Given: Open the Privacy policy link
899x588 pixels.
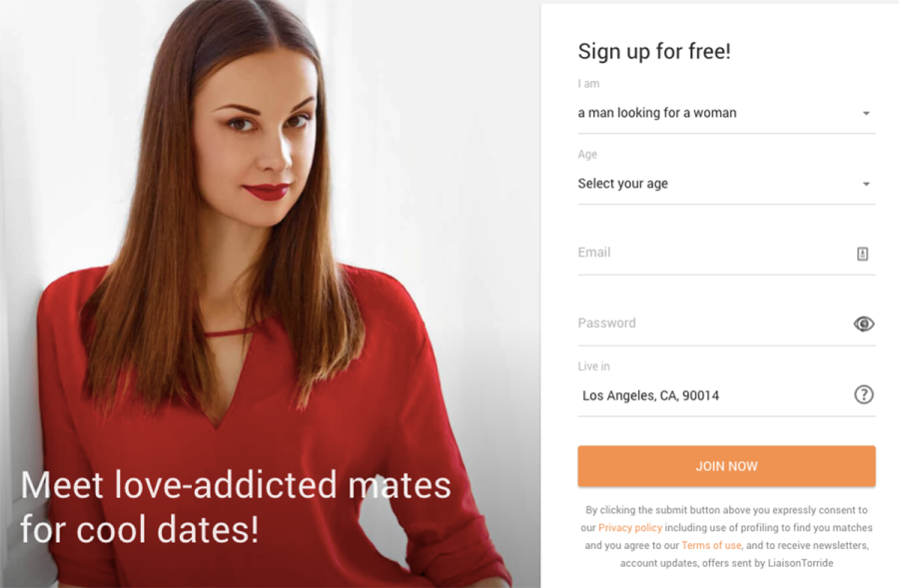Looking at the screenshot, I should (x=630, y=528).
